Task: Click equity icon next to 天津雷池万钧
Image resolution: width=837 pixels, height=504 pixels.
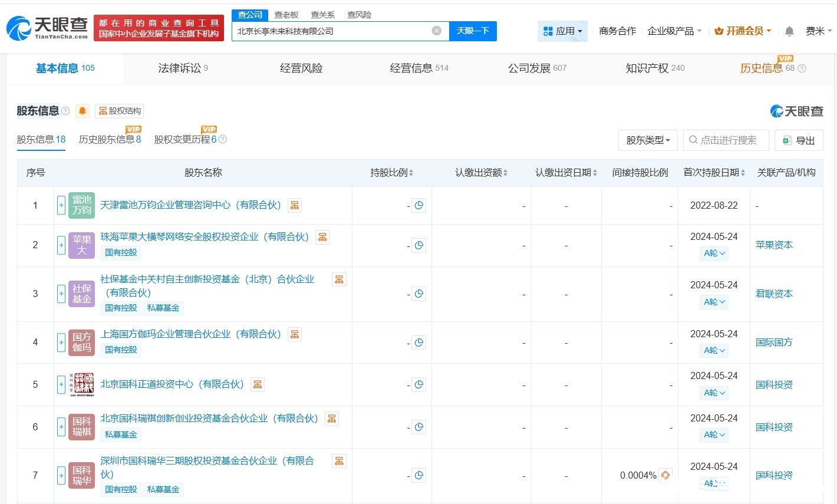Action: click(295, 205)
